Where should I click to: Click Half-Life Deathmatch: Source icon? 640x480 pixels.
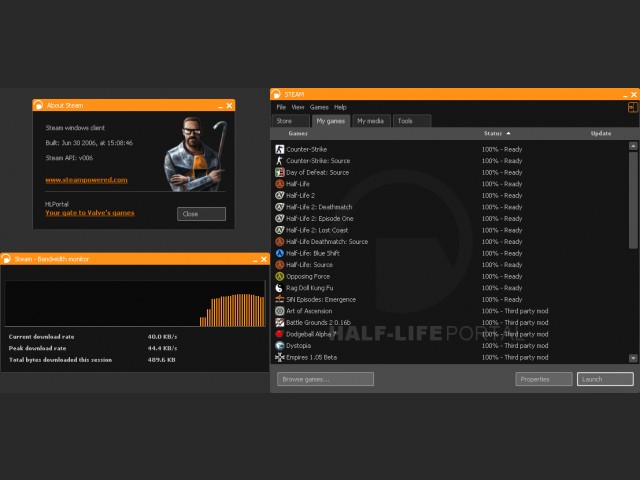[x=280, y=242]
